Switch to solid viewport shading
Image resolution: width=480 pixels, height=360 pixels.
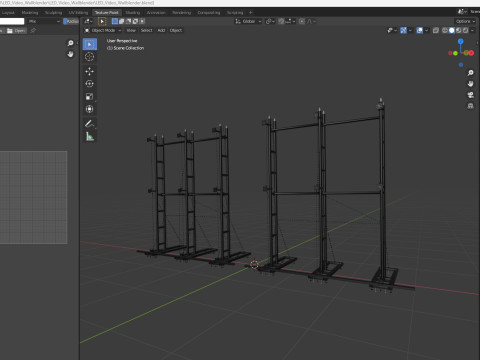coord(452,30)
